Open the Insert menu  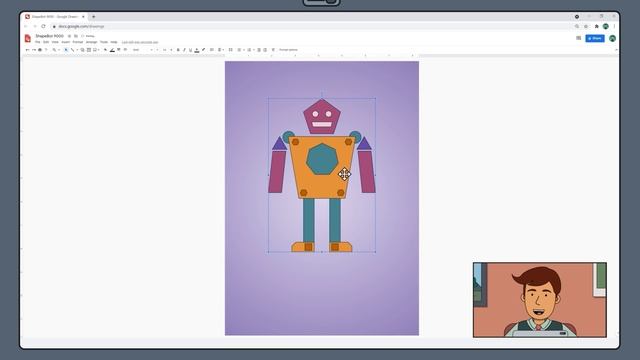[x=66, y=42]
